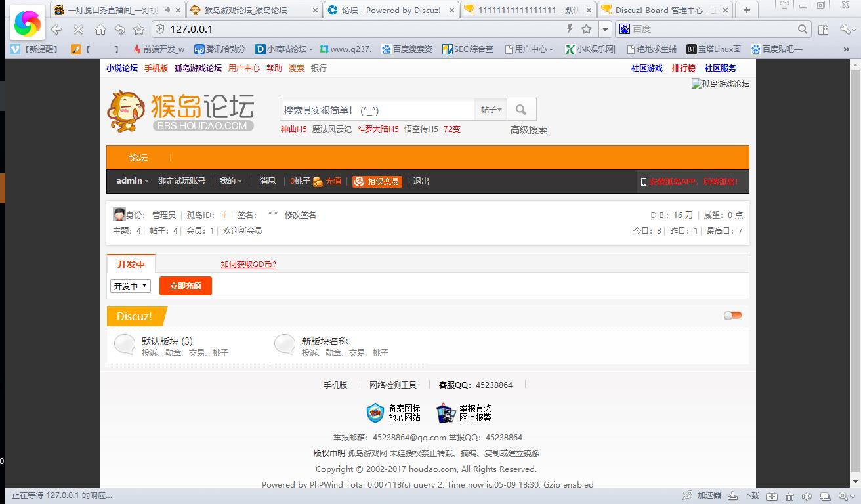Click the forum search magnifier button

pyautogui.click(x=522, y=110)
